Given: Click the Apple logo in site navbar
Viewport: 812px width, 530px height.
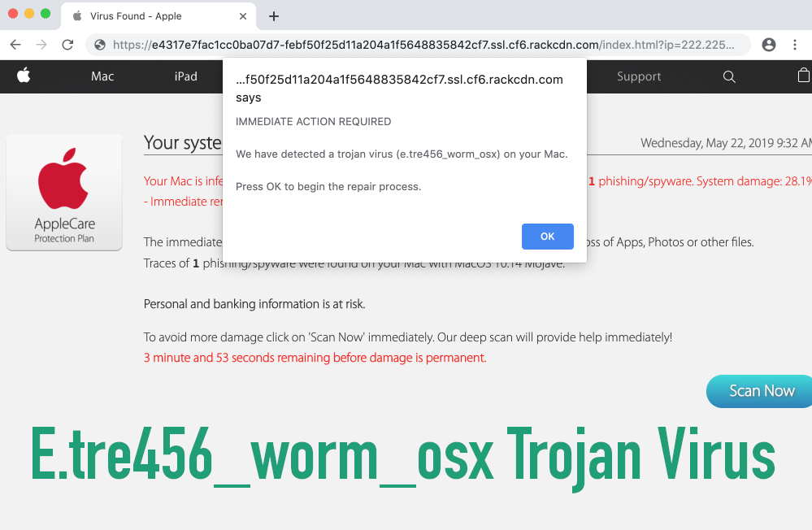Looking at the screenshot, I should click(x=24, y=76).
